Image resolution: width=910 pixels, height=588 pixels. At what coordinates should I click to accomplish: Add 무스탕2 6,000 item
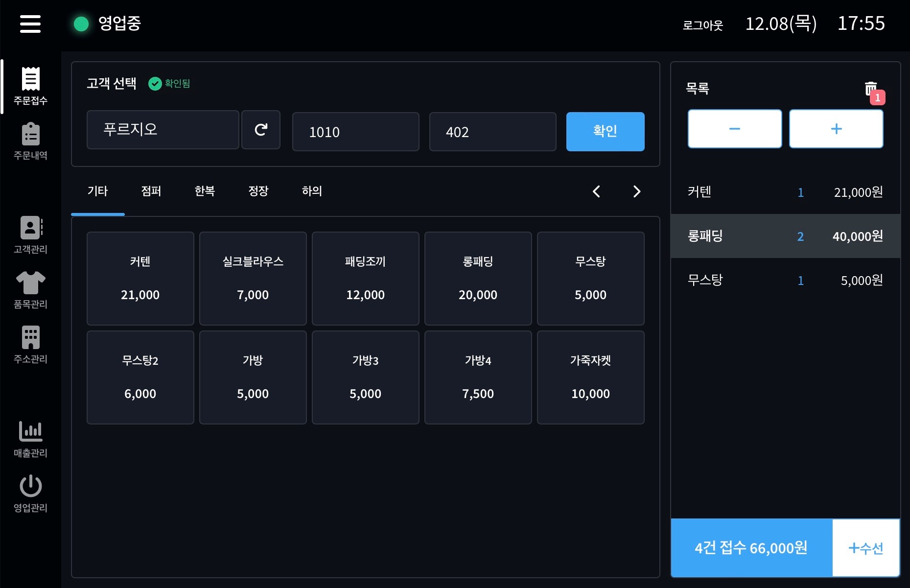[140, 377]
